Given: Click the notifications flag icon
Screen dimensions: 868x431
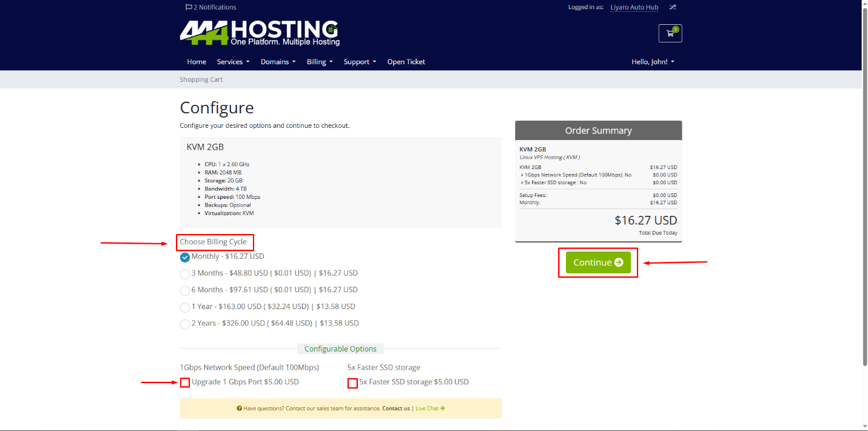Looking at the screenshot, I should (189, 7).
